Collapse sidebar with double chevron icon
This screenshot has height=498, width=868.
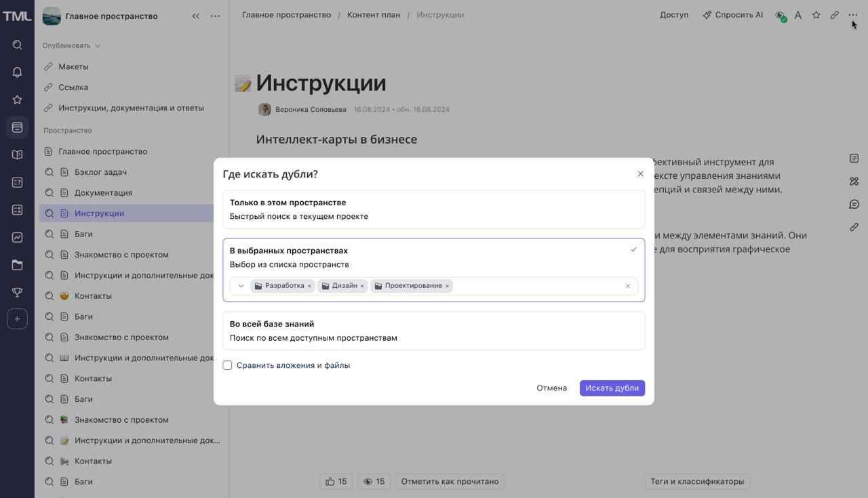pyautogui.click(x=195, y=16)
